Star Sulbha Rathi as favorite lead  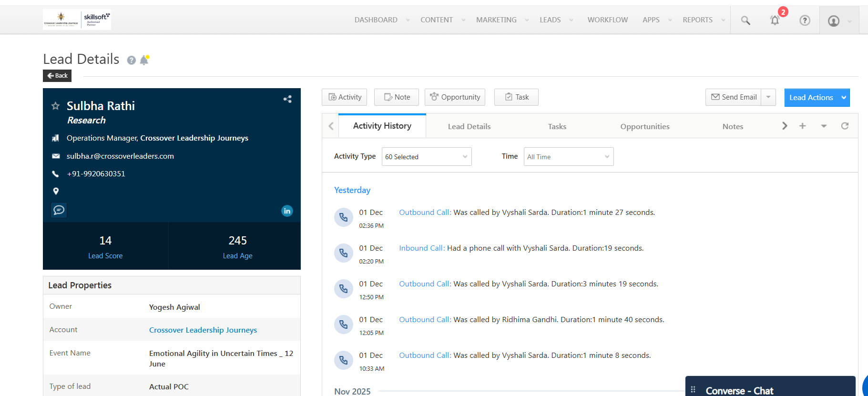click(x=55, y=106)
